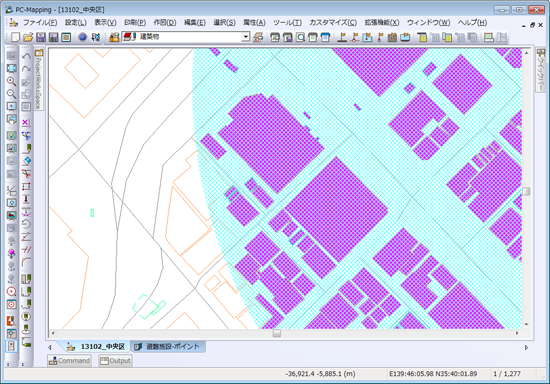The image size is (550, 384).
Task: Open the ヘルプ(H) menu
Action: [x=472, y=23]
